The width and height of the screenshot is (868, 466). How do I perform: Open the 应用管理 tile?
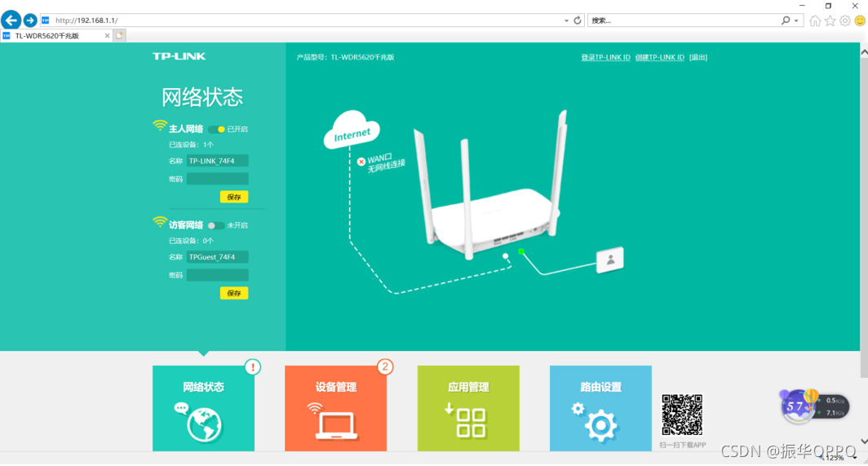click(468, 408)
